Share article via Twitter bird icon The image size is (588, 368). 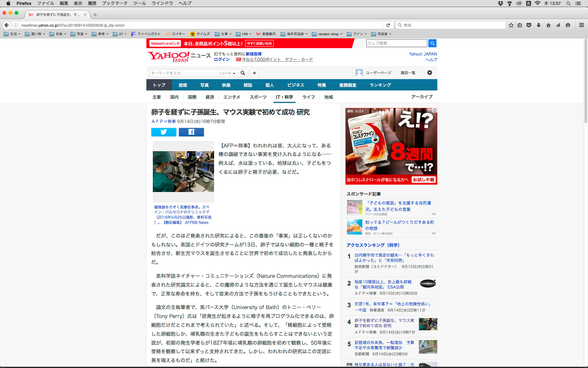tap(164, 132)
